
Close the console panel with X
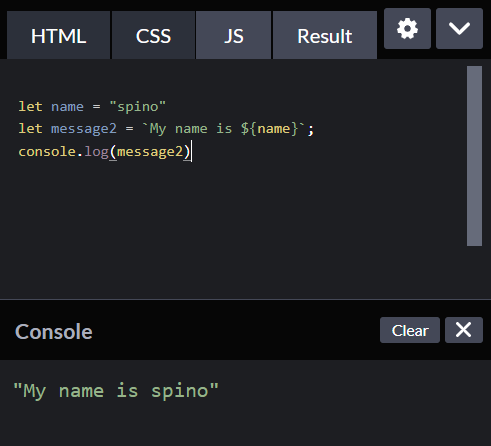pos(464,330)
